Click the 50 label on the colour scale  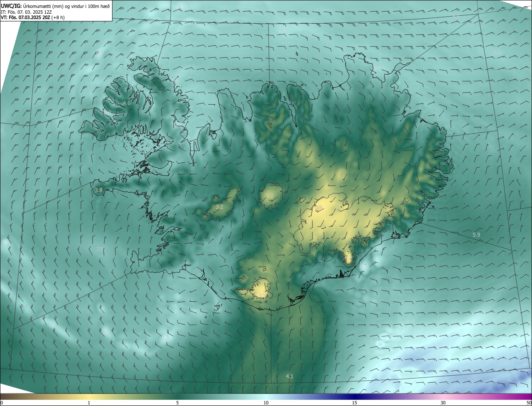(528, 403)
